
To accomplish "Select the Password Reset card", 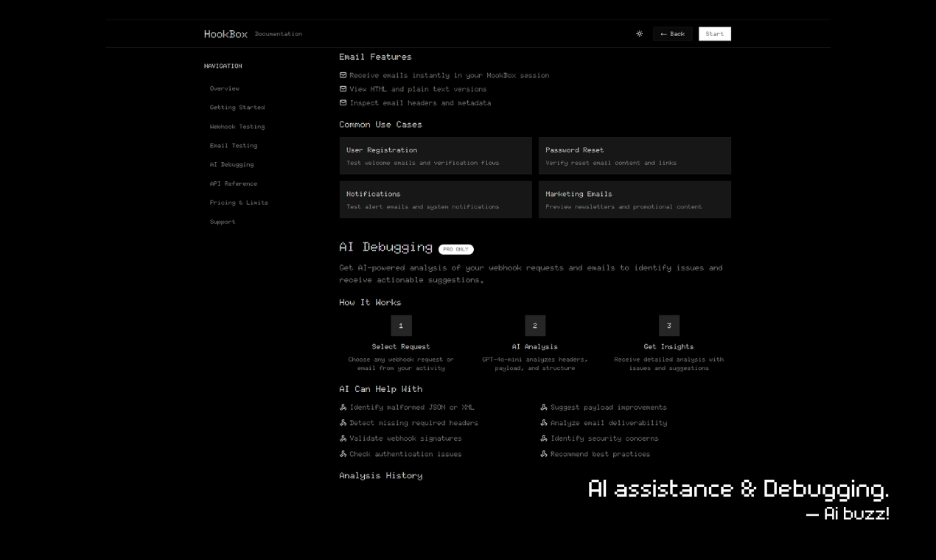I will point(635,155).
